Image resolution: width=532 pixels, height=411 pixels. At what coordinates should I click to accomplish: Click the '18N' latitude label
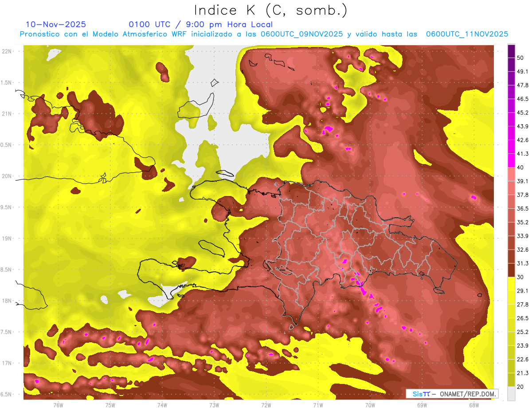click(x=7, y=301)
